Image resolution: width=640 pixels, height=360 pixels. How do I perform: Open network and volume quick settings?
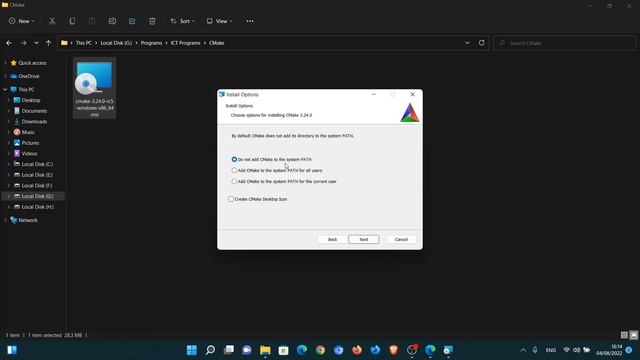tap(576, 350)
